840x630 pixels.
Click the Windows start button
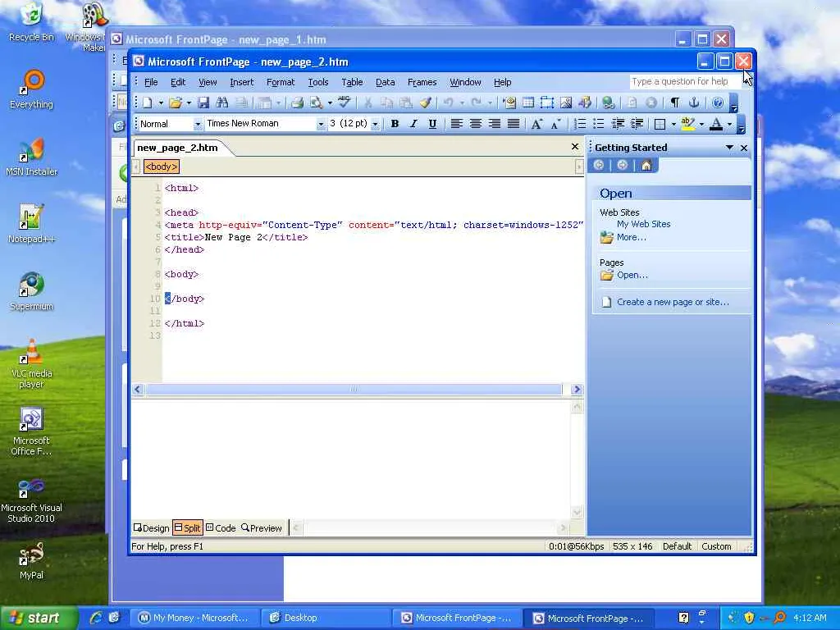coord(37,618)
